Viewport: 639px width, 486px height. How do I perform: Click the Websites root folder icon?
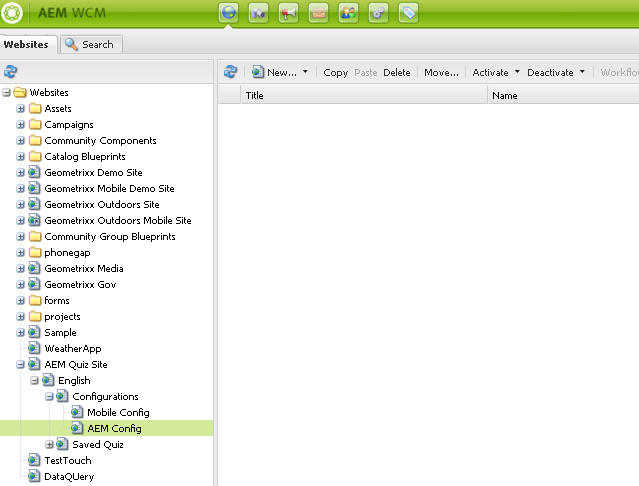pyautogui.click(x=20, y=92)
